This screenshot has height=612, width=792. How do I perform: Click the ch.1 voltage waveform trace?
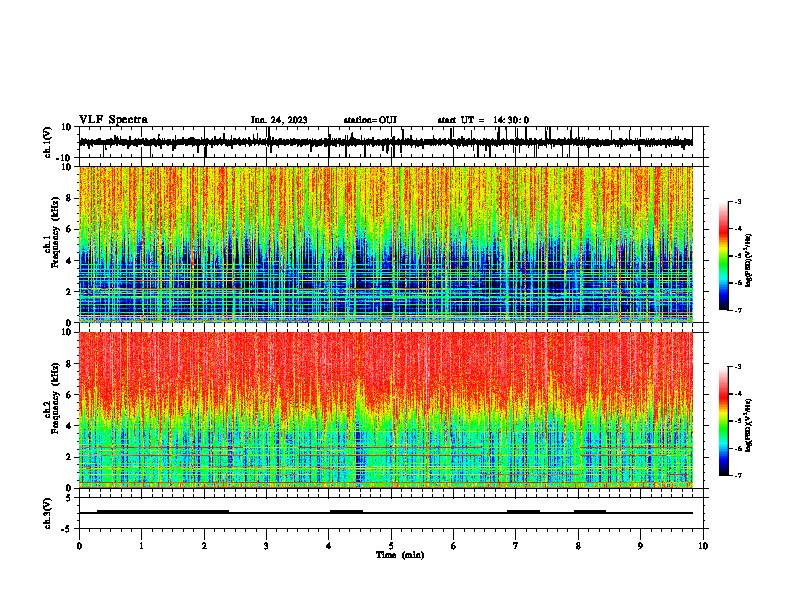[385, 142]
